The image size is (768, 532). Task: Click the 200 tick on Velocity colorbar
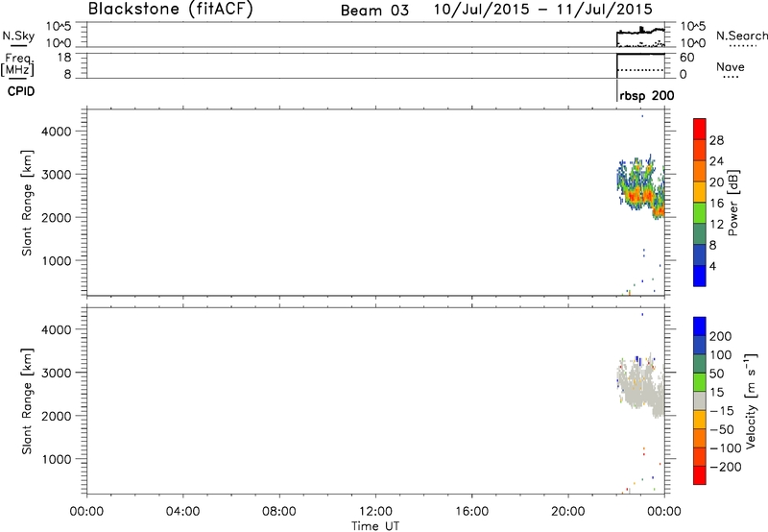[721, 336]
